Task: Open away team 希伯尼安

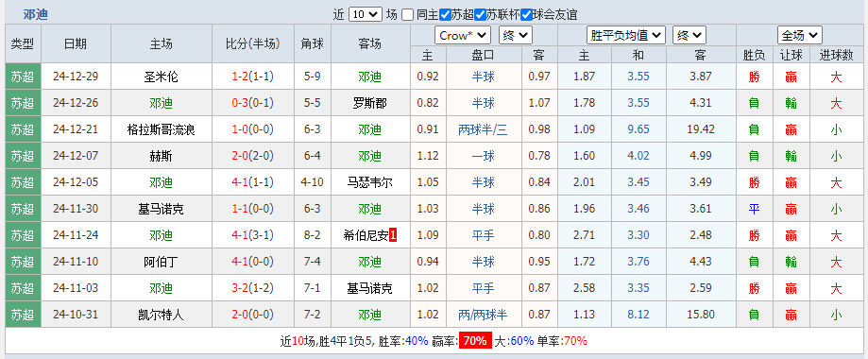Action: (366, 235)
